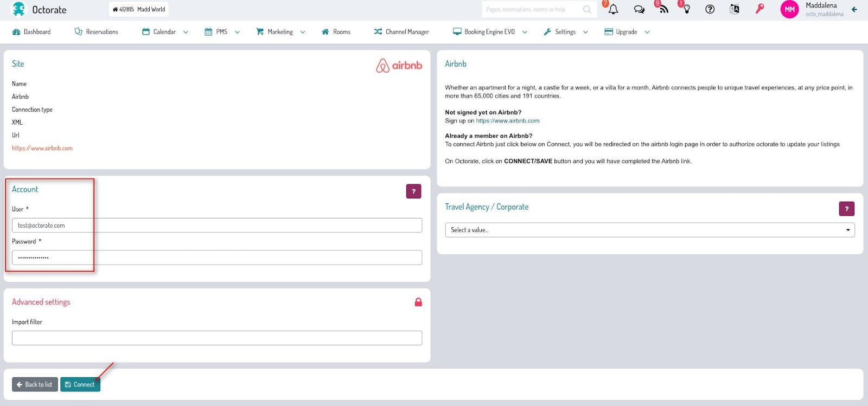Click the Advanced settings lock icon
868x406 pixels.
click(x=418, y=302)
